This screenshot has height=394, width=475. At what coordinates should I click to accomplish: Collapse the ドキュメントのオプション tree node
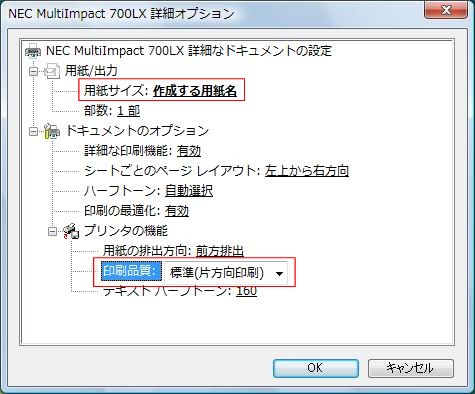[33, 131]
